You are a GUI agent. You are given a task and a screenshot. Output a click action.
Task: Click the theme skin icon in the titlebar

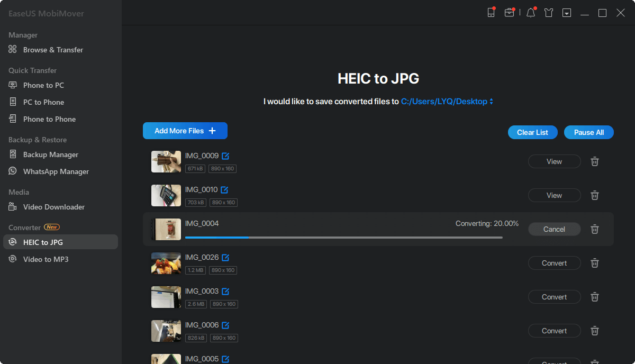(x=548, y=12)
